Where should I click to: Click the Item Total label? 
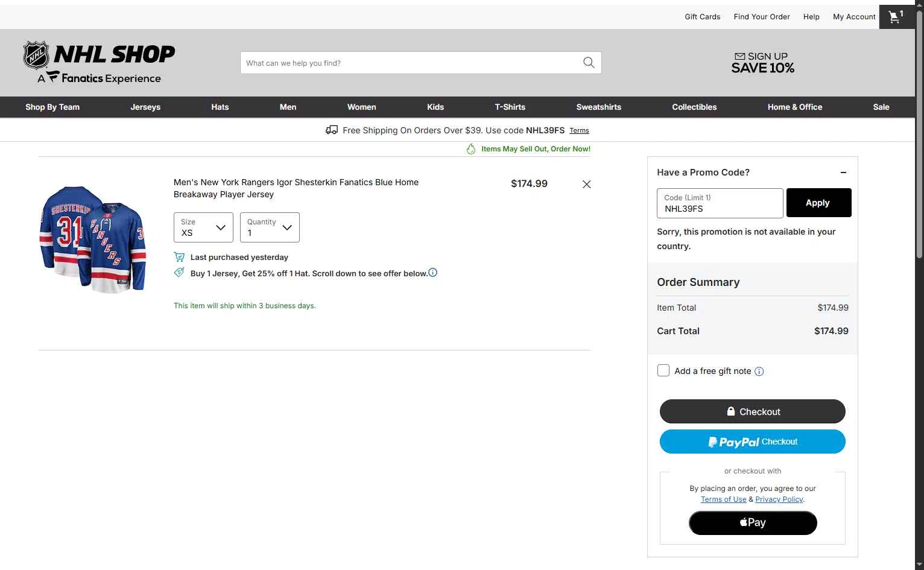coord(677,308)
